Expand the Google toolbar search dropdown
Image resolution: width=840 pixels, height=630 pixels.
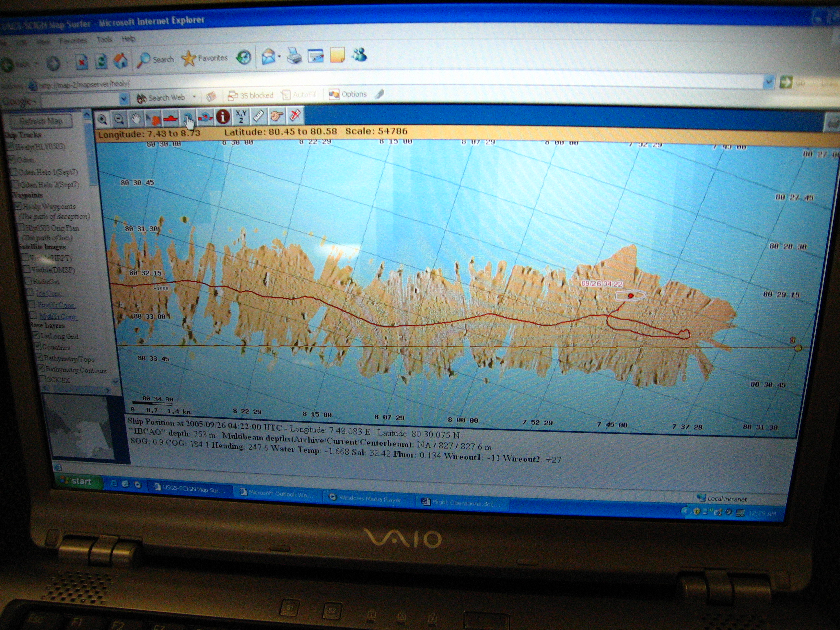[x=124, y=99]
